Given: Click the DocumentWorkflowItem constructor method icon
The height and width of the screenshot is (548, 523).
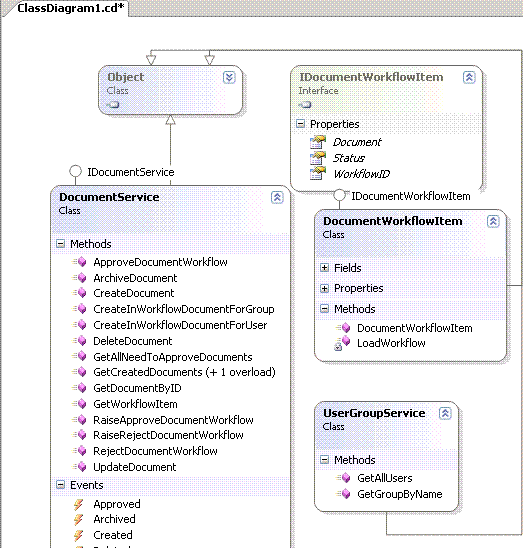Looking at the screenshot, I should click(343, 328).
